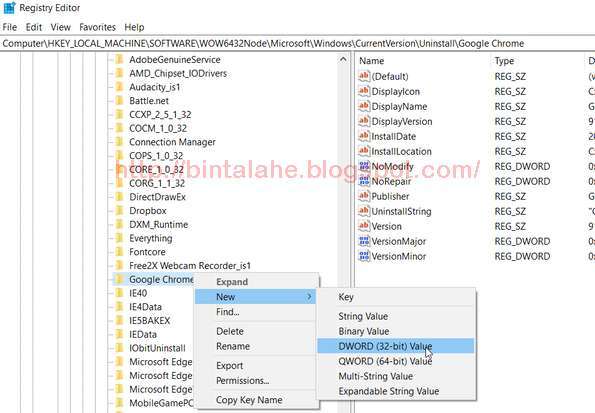Screen dimensions: 595x413
Task: Select Expandable String Value
Action: (396, 391)
